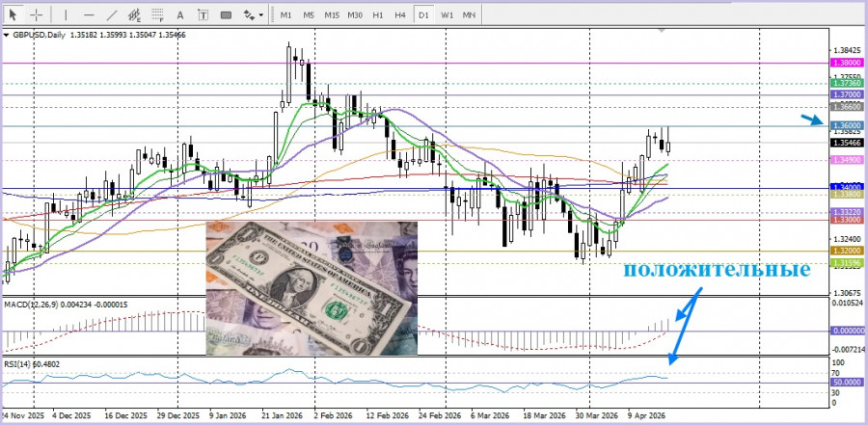Click the 12 Feb 2026 date label

coord(386,414)
